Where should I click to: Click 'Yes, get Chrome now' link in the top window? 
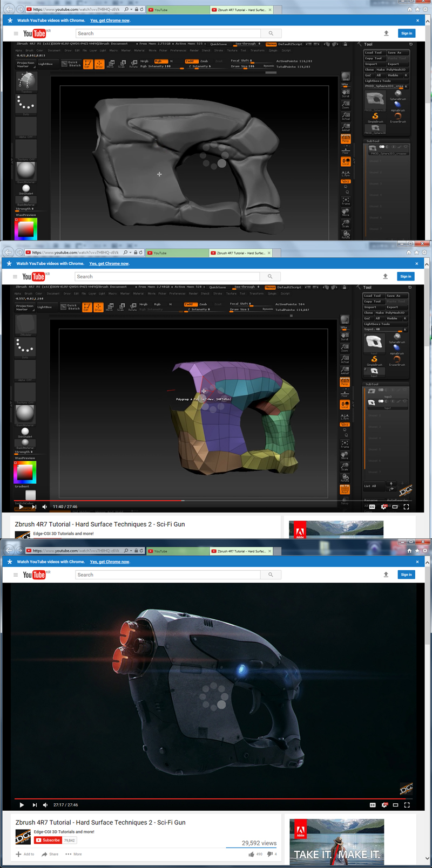(x=110, y=20)
